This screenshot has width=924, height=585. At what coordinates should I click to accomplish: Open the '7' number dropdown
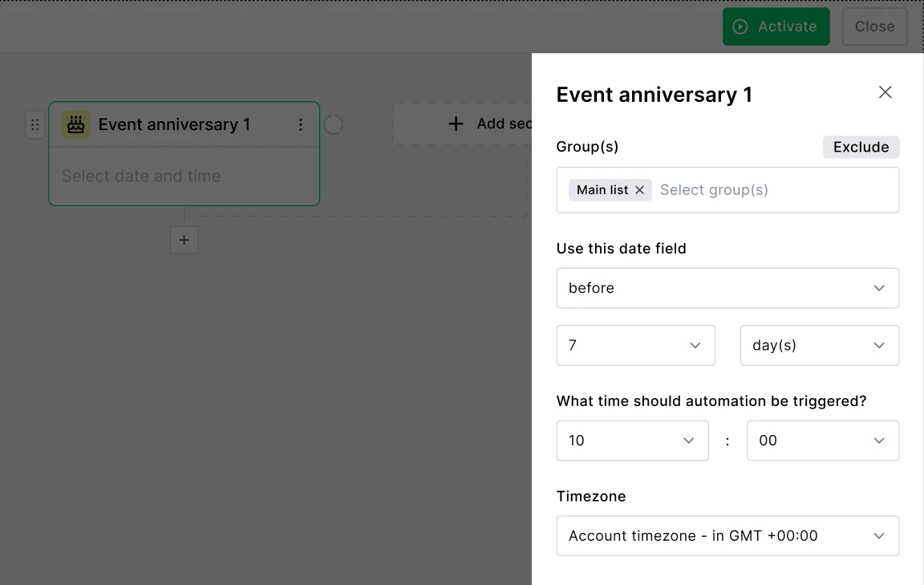pyautogui.click(x=635, y=345)
